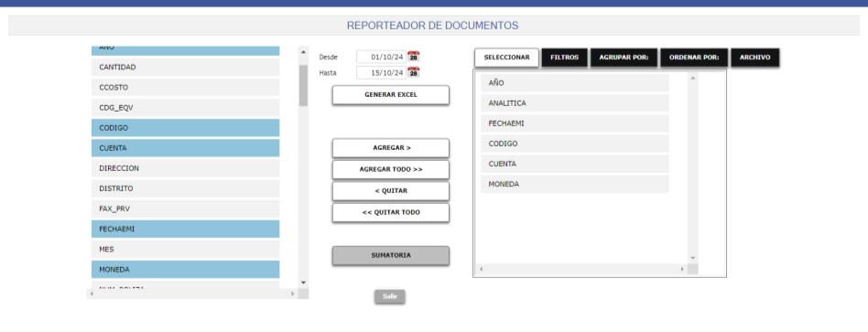This screenshot has width=868, height=332.
Task: Click the left list scroll-down arrow
Action: (303, 283)
